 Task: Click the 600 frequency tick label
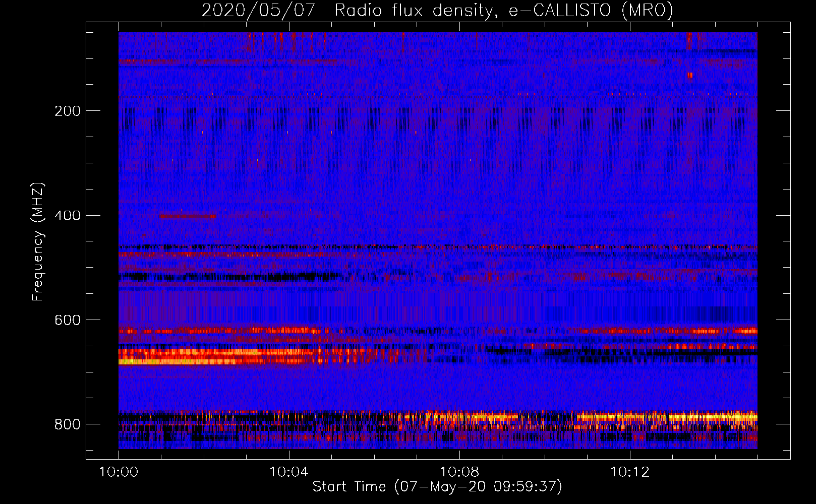(68, 320)
